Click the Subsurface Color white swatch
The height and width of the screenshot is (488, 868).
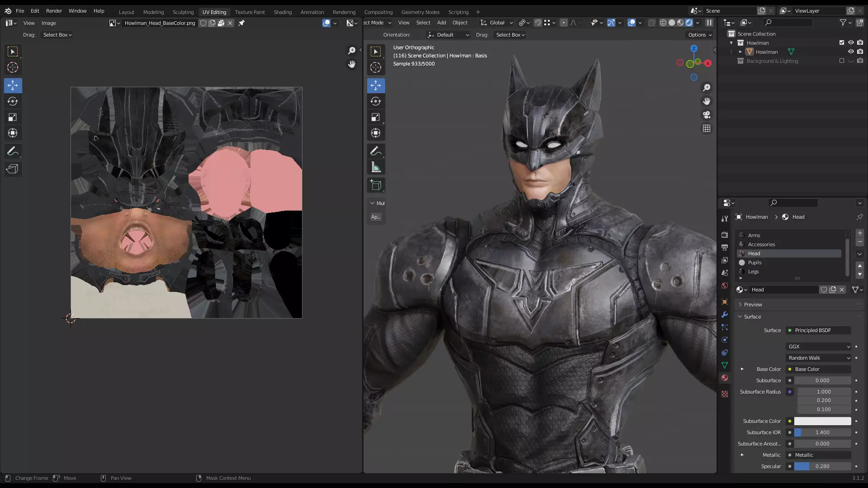click(x=822, y=421)
